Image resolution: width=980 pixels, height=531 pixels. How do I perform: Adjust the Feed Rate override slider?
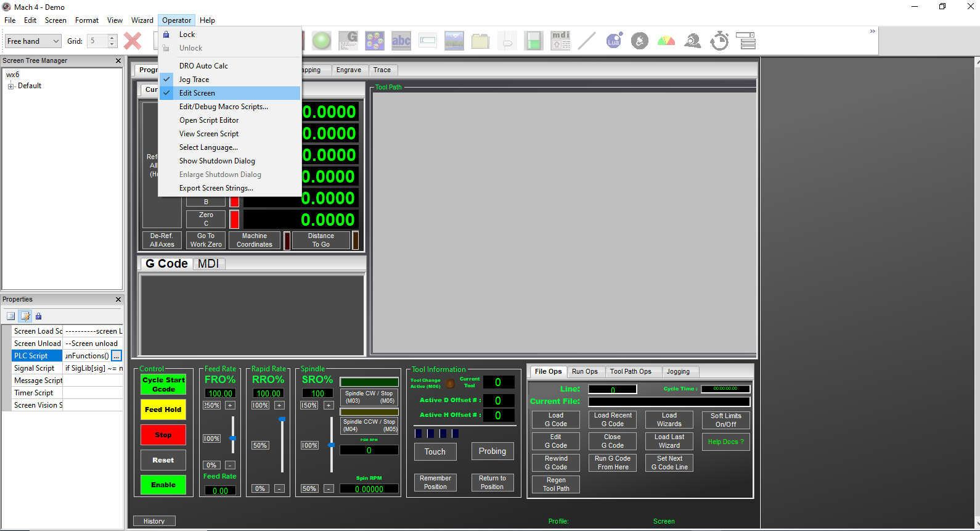coord(232,438)
